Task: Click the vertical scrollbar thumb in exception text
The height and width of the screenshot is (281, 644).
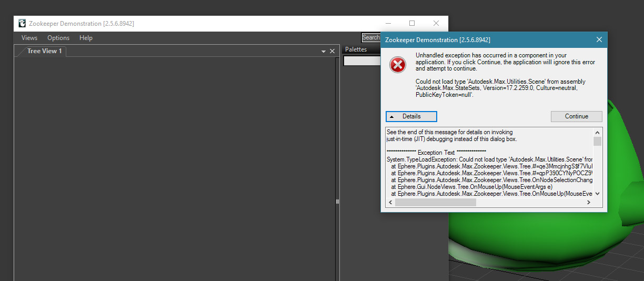Action: pos(597,142)
